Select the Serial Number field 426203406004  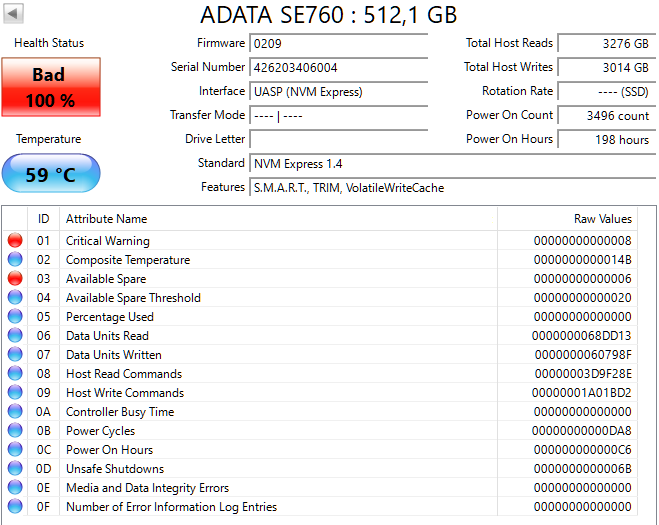coord(339,67)
